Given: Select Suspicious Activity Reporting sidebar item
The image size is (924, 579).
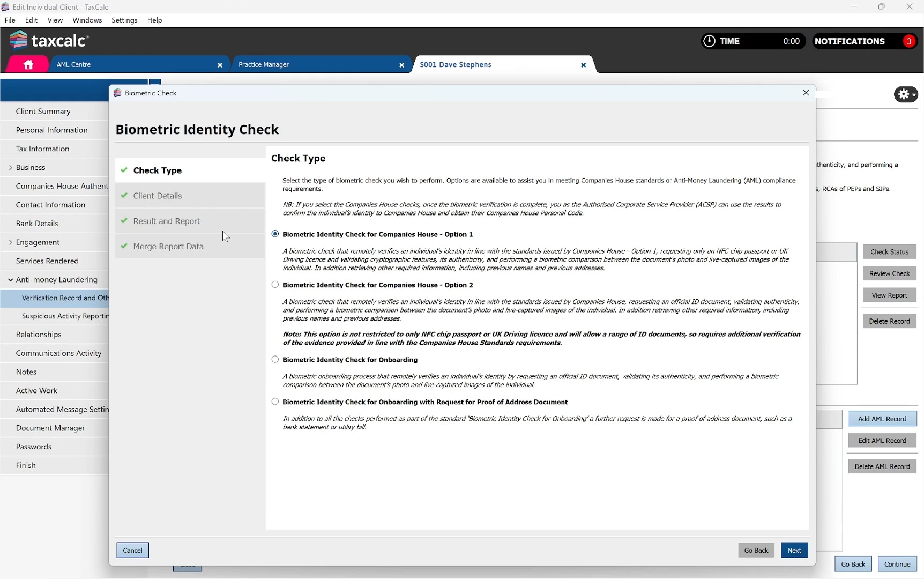Looking at the screenshot, I should (55, 316).
